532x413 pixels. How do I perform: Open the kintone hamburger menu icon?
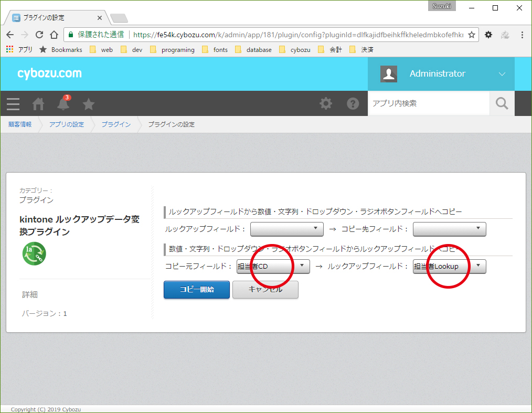click(x=13, y=104)
